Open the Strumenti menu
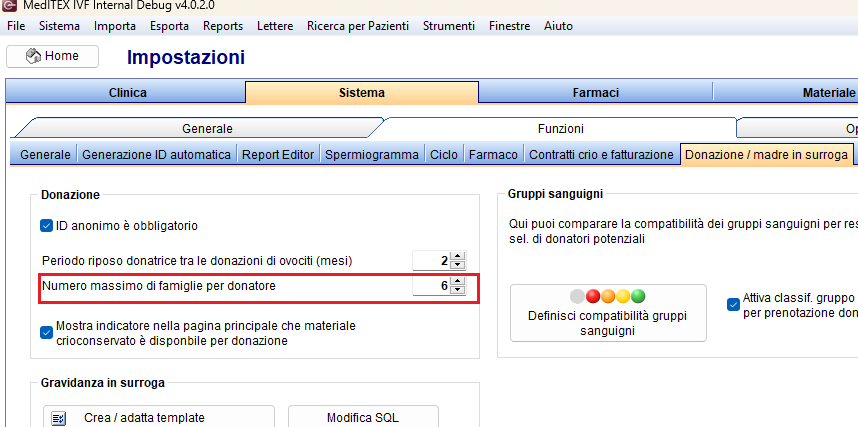 point(449,26)
